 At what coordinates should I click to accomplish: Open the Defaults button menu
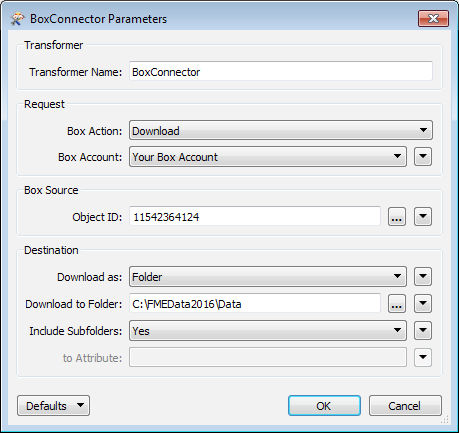(x=53, y=406)
